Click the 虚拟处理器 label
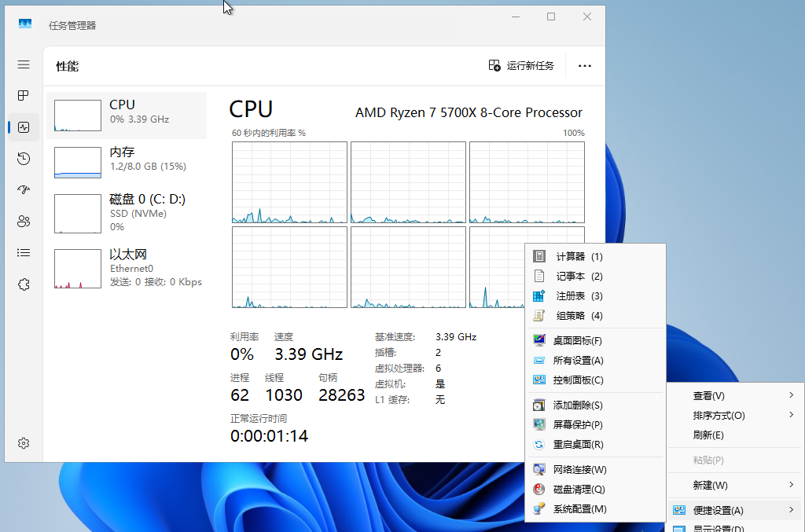805x532 pixels. click(x=400, y=369)
